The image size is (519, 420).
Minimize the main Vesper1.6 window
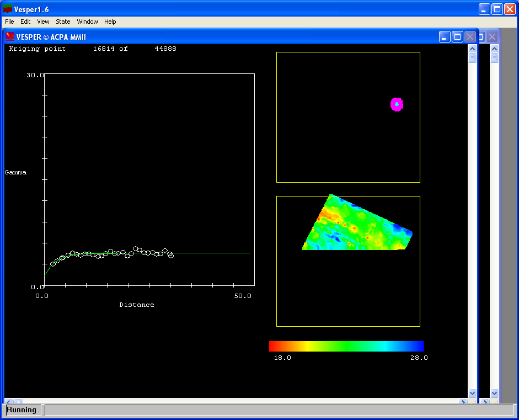tap(484, 9)
